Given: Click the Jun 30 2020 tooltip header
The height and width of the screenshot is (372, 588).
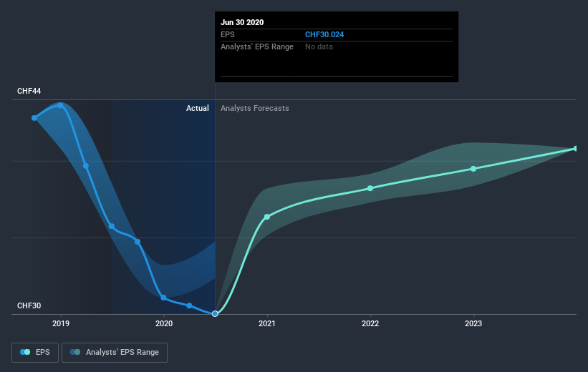Looking at the screenshot, I should click(x=242, y=22).
